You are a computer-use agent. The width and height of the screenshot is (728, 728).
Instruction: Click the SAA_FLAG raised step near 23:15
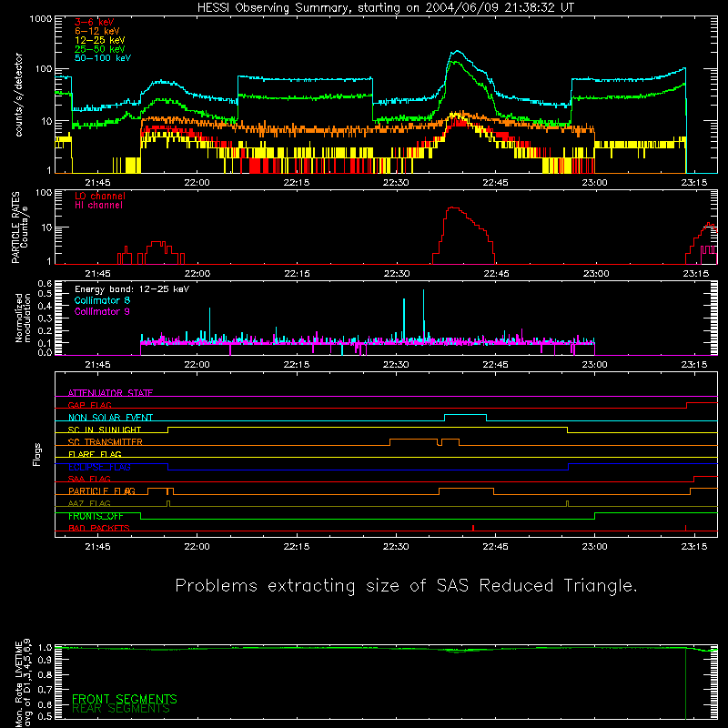point(706,477)
